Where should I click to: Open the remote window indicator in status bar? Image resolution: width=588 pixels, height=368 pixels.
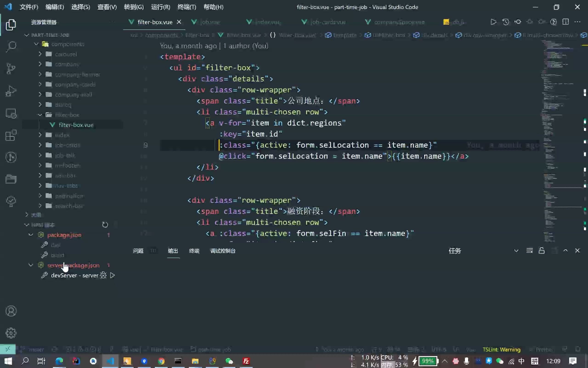click(8, 349)
